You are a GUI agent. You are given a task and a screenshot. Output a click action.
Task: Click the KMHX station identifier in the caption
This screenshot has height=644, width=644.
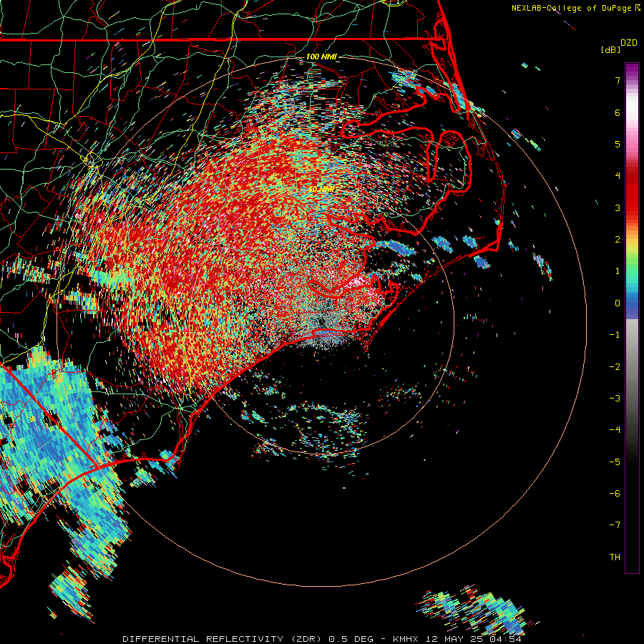[406, 639]
